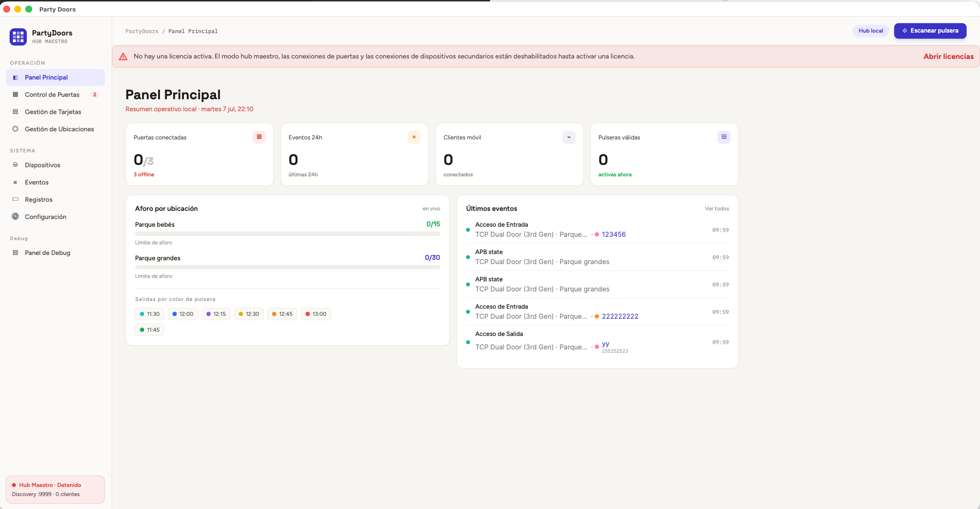Open Configuración settings
This screenshot has width=980, height=509.
point(56,217)
